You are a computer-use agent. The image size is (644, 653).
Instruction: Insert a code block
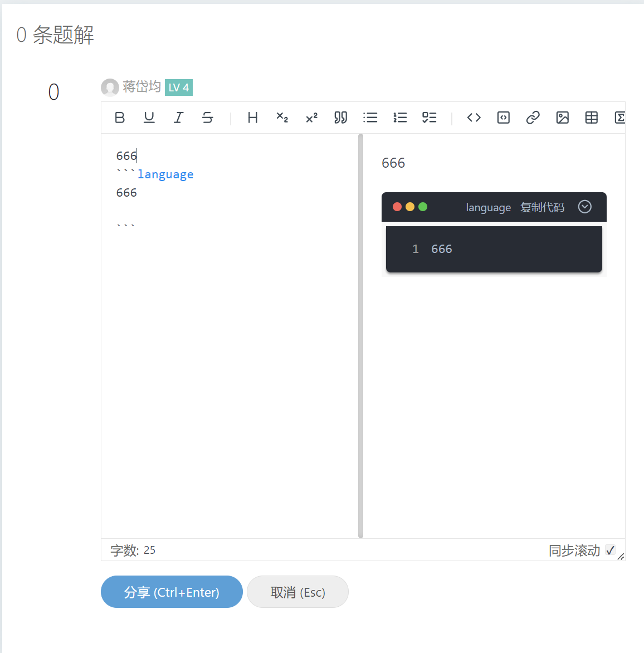[503, 118]
